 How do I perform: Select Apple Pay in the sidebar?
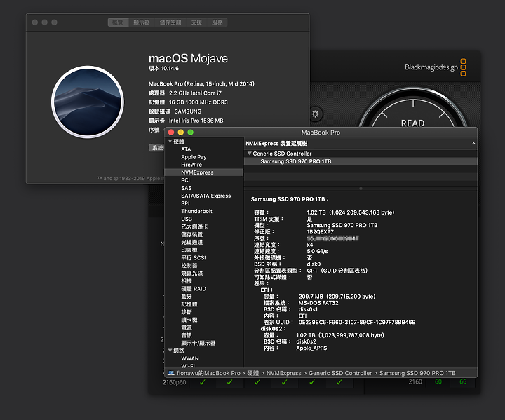click(194, 157)
